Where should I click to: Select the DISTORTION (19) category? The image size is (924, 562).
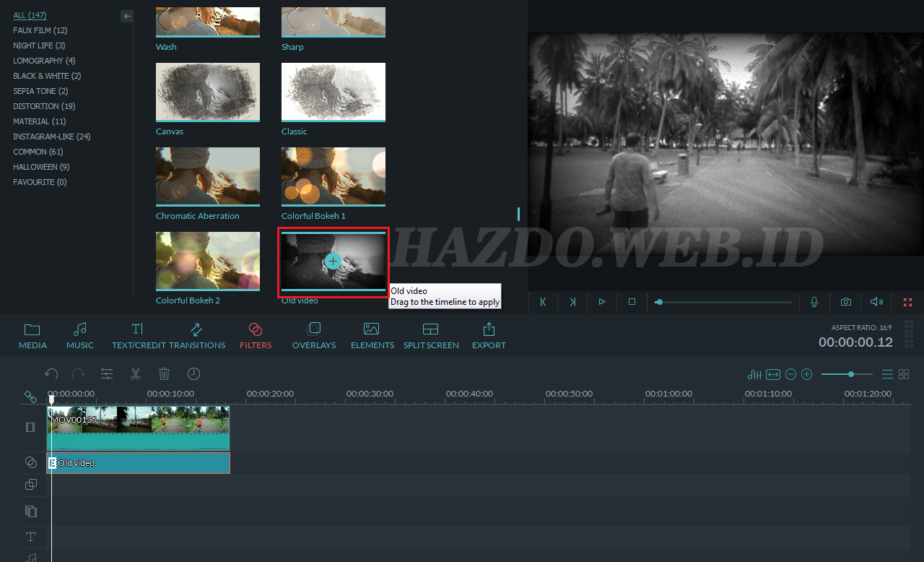(x=44, y=106)
